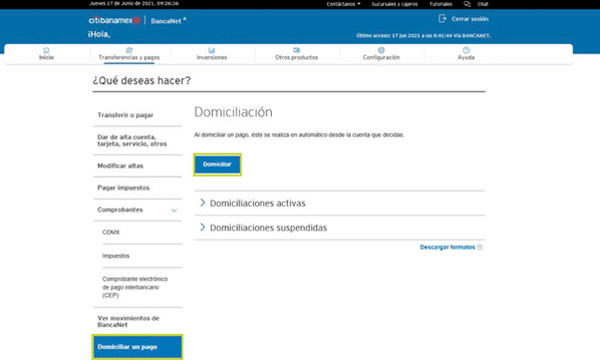The height and width of the screenshot is (360, 600).
Task: Click the Chat bubble icon
Action: point(467,4)
